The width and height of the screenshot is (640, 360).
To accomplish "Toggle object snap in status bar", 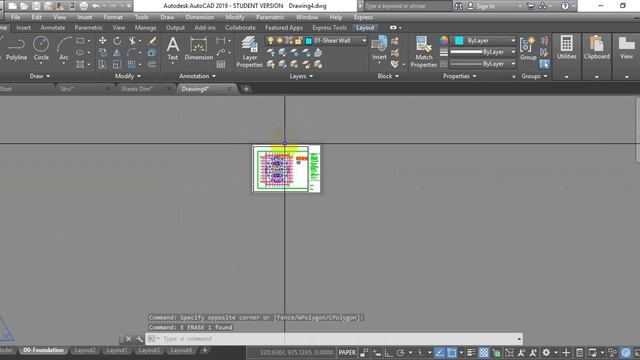I will pos(452,353).
